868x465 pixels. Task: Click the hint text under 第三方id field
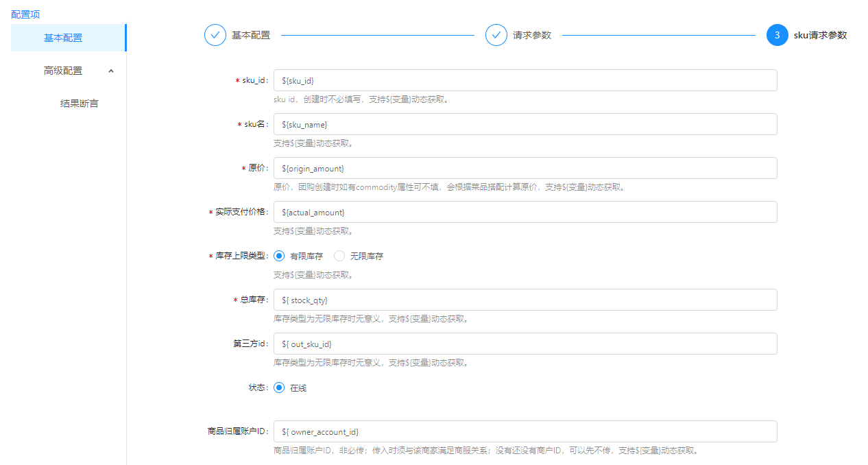coord(371,363)
